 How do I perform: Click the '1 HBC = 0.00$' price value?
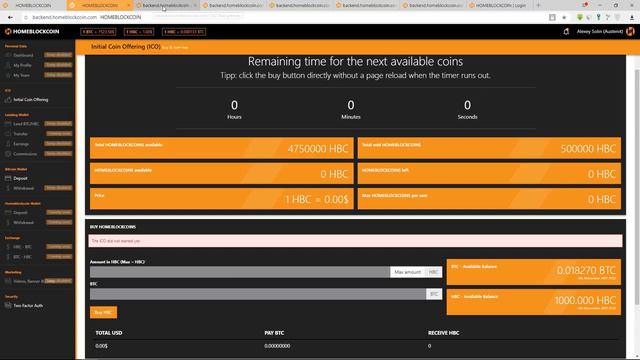tap(316, 200)
